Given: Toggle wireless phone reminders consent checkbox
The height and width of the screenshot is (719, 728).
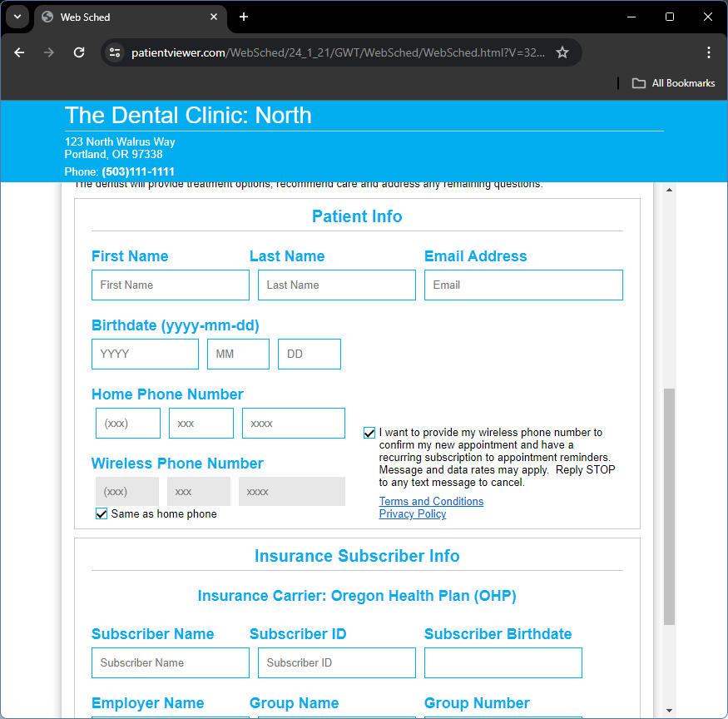Looking at the screenshot, I should 369,433.
